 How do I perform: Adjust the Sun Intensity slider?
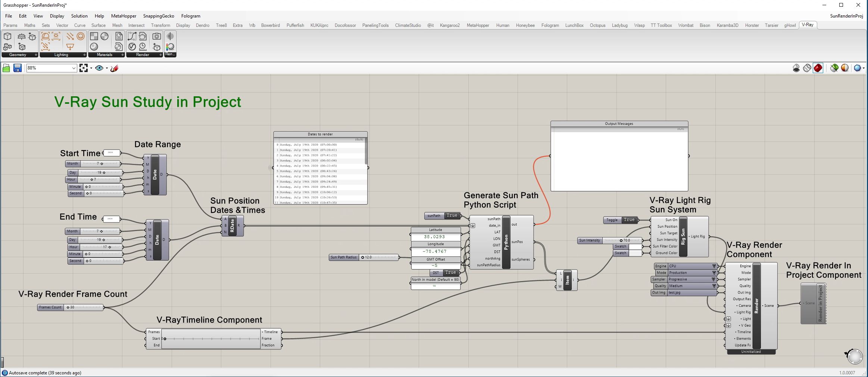pos(610,240)
